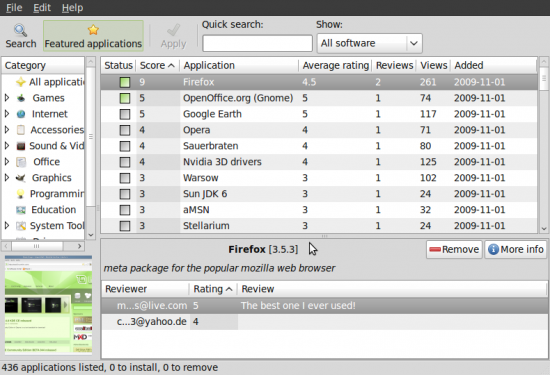This screenshot has height=375, width=550.
Task: Toggle the Firefox status checkbox
Action: coord(125,82)
